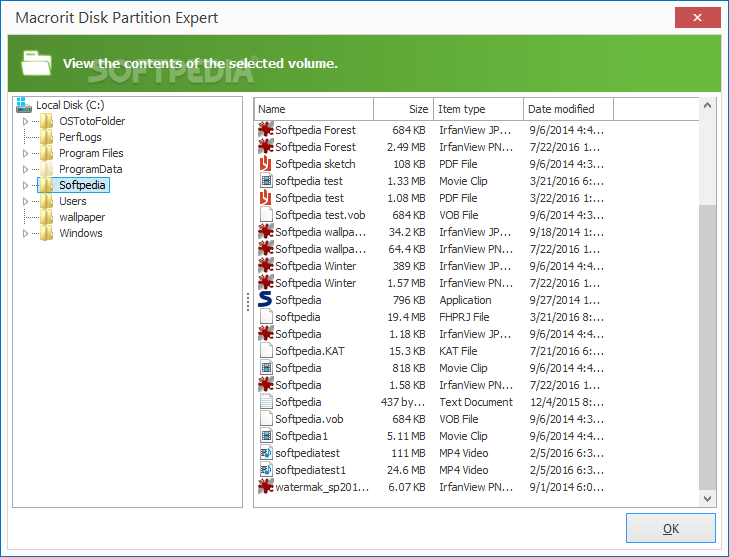Select the PerfLogs label in the tree

tap(80, 137)
